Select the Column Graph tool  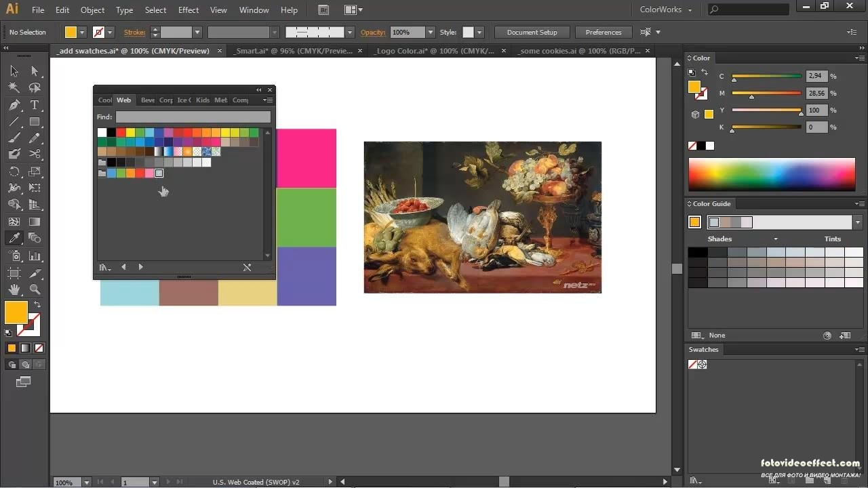35,256
